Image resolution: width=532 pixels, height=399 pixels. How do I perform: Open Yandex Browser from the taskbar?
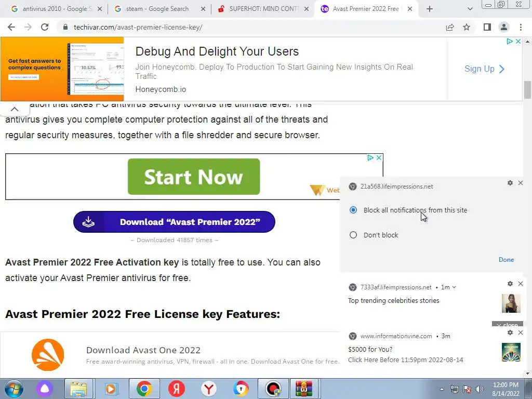click(209, 389)
